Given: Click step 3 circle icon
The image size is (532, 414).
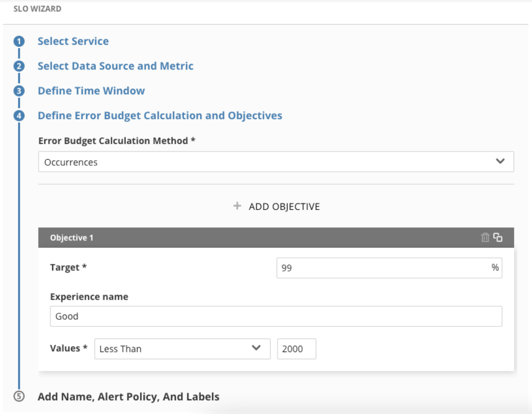Looking at the screenshot, I should tap(19, 91).
